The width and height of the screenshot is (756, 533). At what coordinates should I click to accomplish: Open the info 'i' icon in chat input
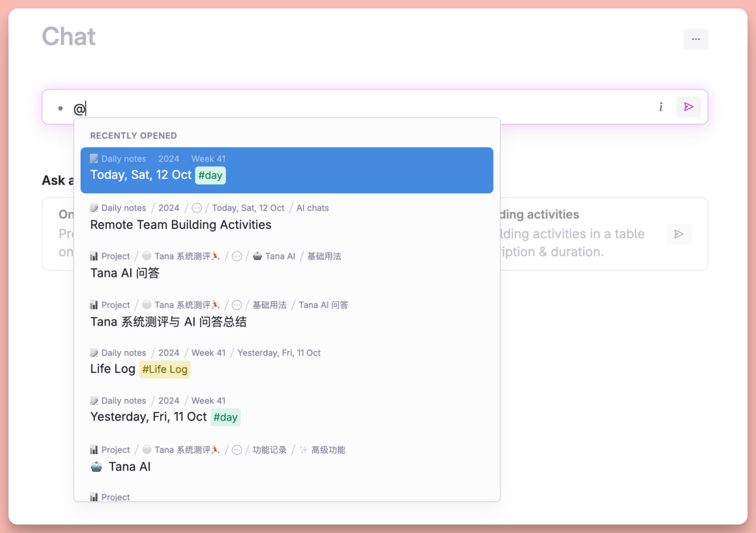[661, 107]
